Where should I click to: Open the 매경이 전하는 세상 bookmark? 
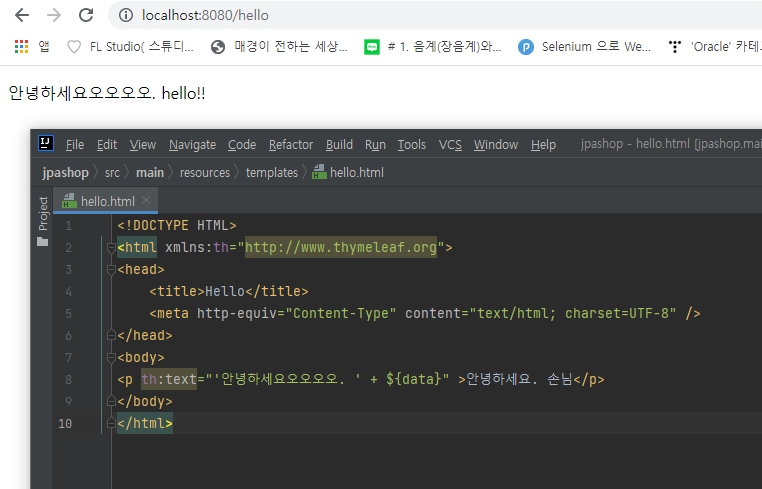click(x=279, y=47)
